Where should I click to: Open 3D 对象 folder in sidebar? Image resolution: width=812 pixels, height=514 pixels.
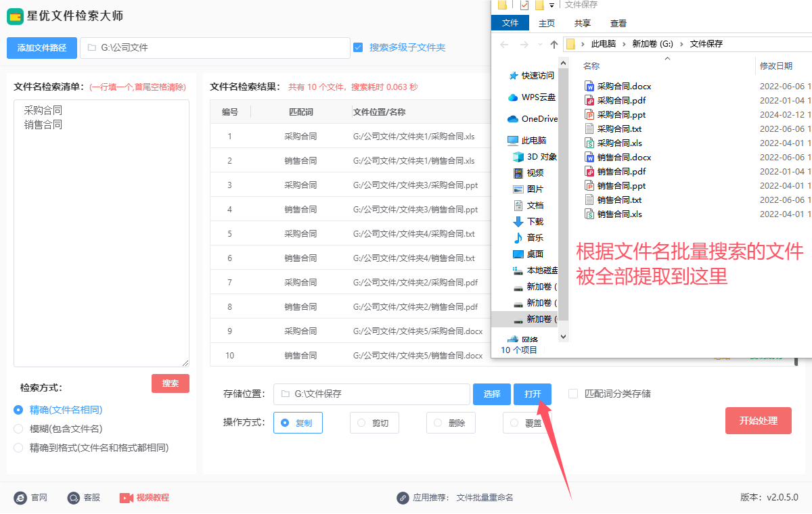click(x=535, y=156)
